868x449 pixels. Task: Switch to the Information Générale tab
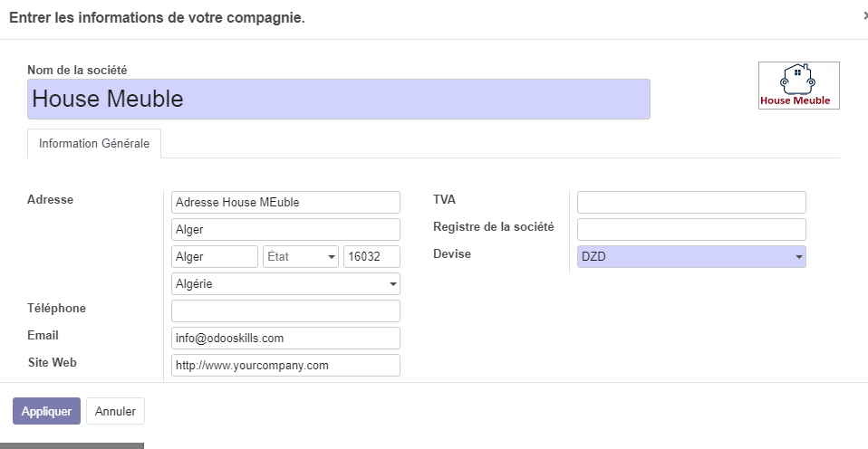94,144
